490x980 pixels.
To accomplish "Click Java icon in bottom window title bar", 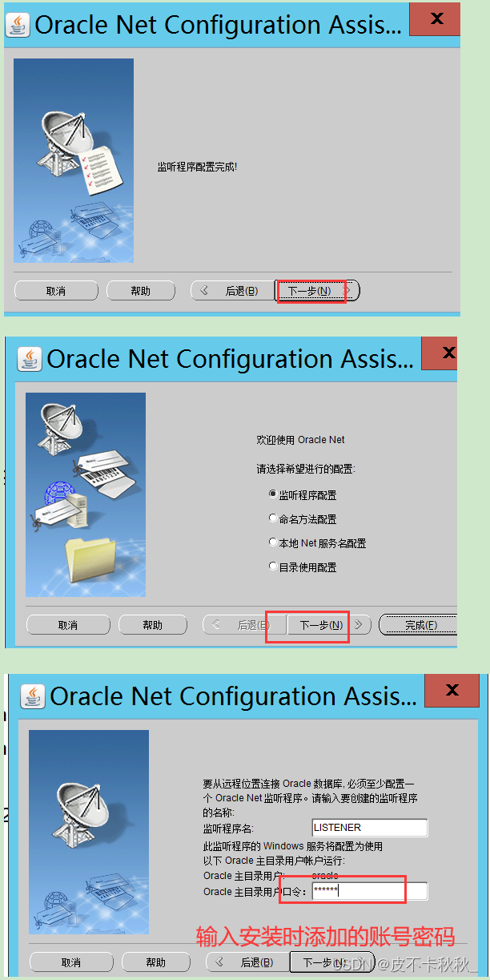I will [x=34, y=695].
